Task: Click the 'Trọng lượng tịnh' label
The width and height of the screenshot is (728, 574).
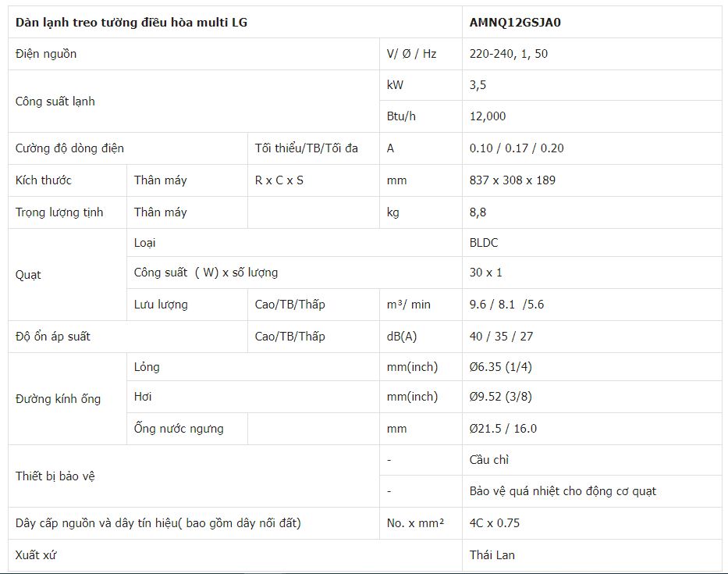Action: (x=59, y=212)
